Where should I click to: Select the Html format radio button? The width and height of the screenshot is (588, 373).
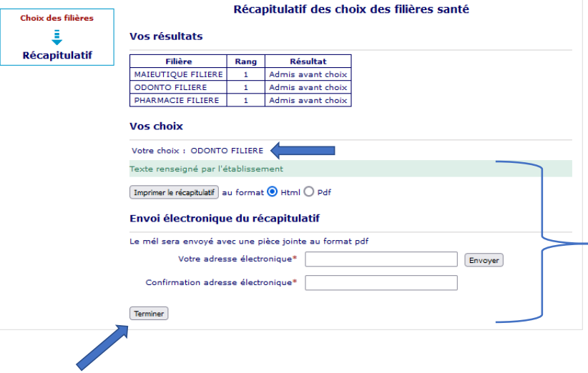(x=272, y=192)
